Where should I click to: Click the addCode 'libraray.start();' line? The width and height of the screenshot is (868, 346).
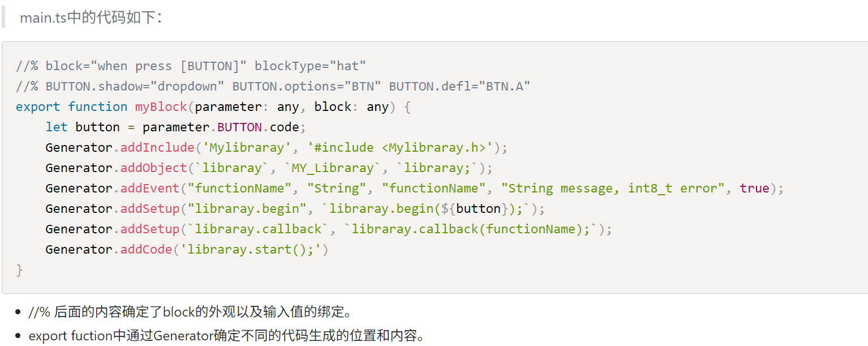[187, 250]
